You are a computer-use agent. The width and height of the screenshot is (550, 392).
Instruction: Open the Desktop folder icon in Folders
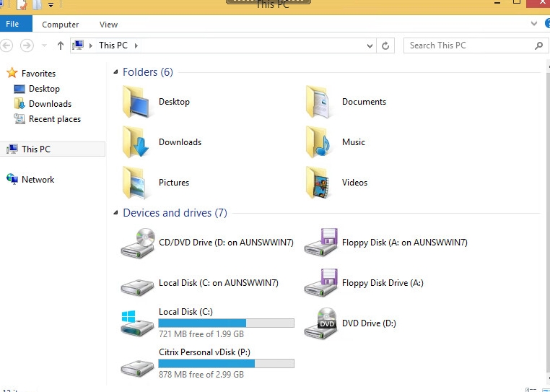pos(137,102)
